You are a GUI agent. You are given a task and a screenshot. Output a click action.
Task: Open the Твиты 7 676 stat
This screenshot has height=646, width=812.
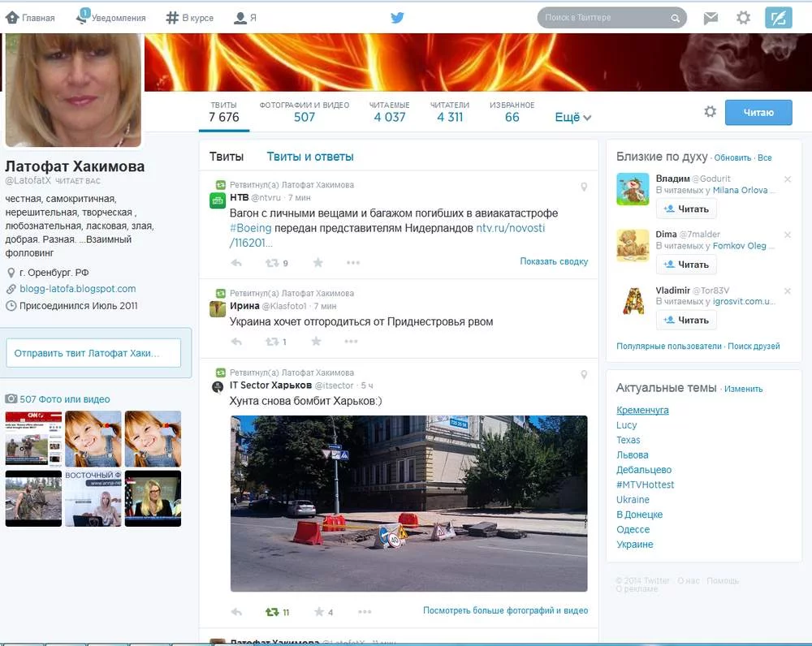224,112
